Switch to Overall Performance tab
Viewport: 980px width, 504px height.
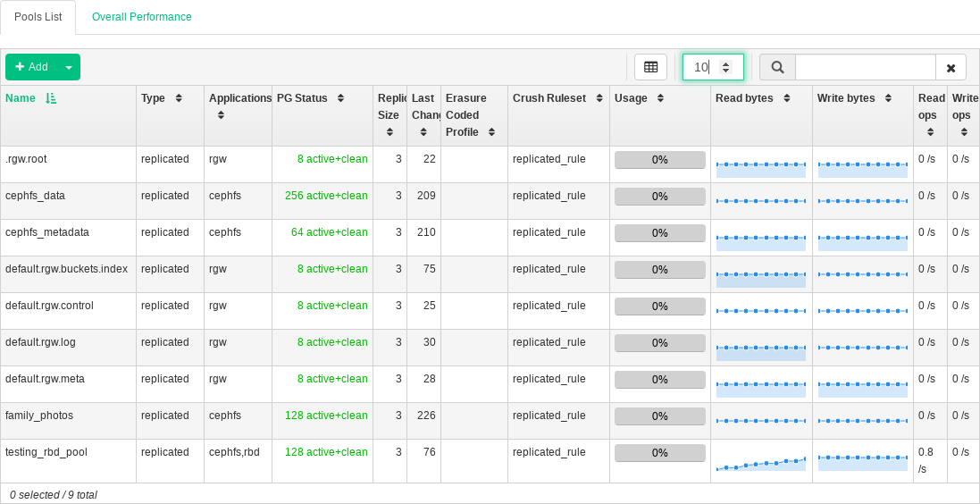click(x=141, y=17)
